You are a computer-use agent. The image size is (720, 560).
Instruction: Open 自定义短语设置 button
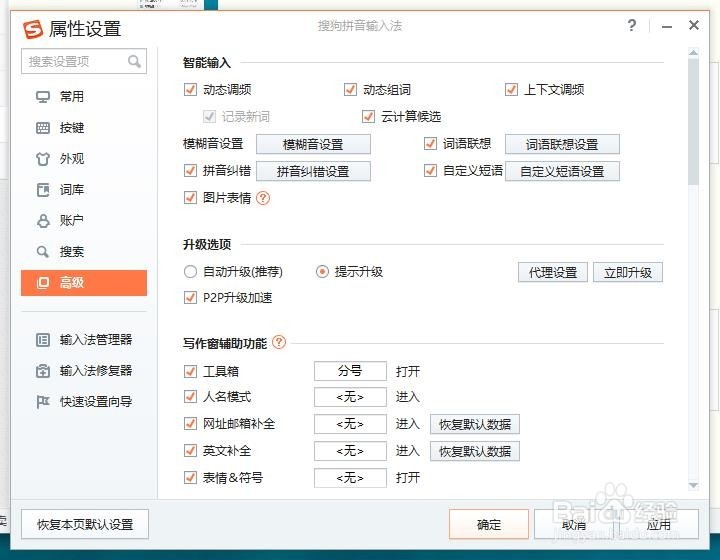[x=562, y=171]
